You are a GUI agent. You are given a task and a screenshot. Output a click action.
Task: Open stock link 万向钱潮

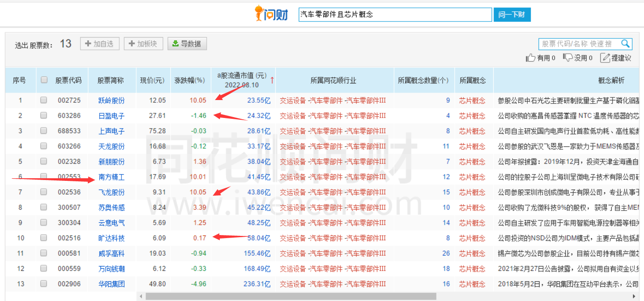(x=111, y=269)
